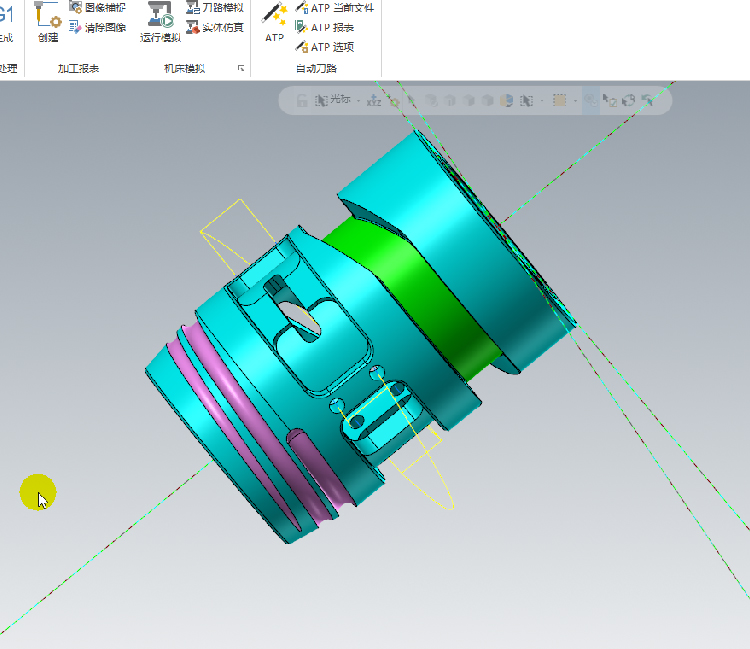This screenshot has height=649, width=750.
Task: Open the 光标 dropdown arrow
Action: 358,101
